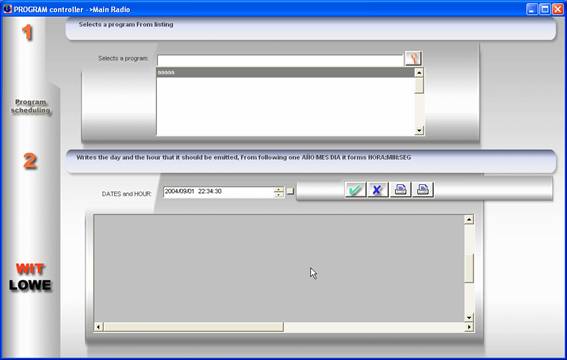Toggle small checkbox next to date field

point(290,191)
